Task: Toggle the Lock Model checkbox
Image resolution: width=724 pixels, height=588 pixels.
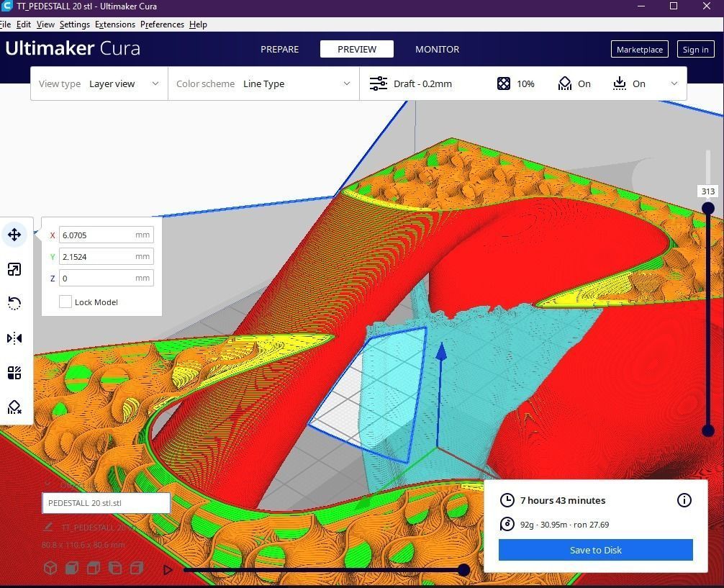Action: click(x=65, y=302)
